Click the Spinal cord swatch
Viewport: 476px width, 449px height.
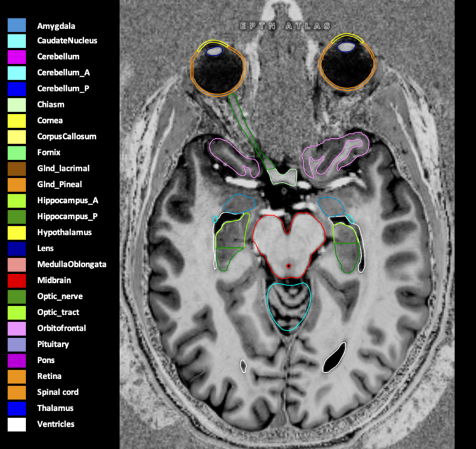(17, 393)
